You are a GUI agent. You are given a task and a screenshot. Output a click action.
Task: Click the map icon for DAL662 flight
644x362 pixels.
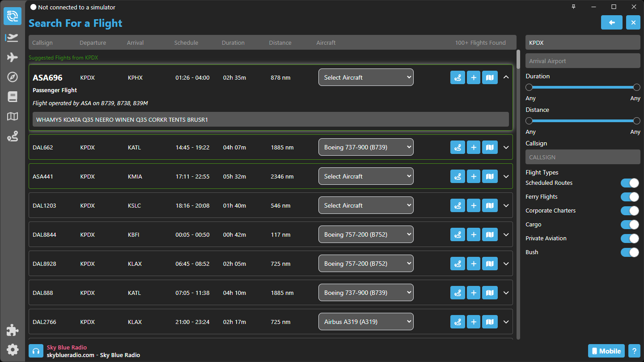click(490, 147)
